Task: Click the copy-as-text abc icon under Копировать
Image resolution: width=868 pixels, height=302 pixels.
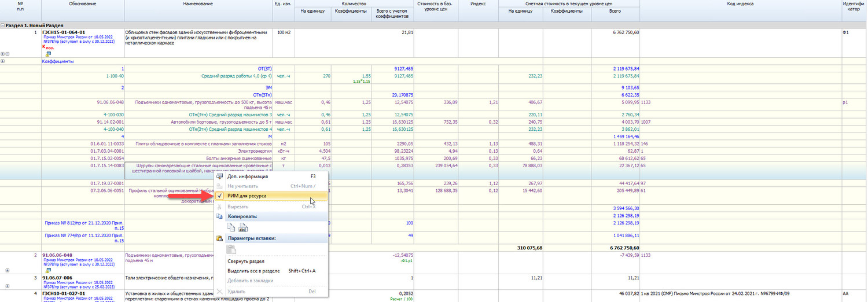Action: click(x=243, y=226)
